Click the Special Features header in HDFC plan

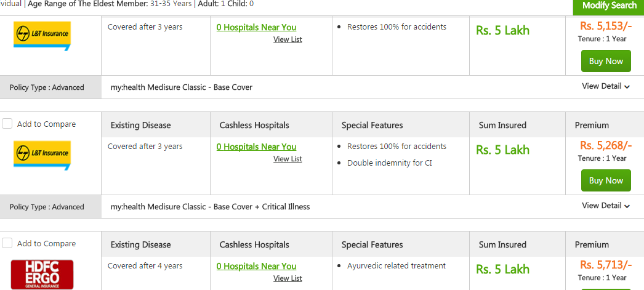click(x=372, y=244)
